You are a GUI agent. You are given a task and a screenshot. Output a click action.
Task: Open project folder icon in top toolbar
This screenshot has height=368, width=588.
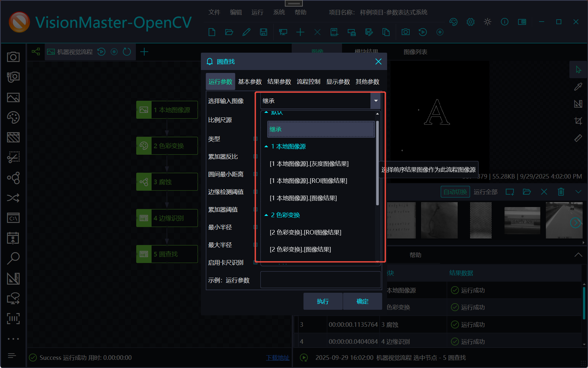coord(229,32)
